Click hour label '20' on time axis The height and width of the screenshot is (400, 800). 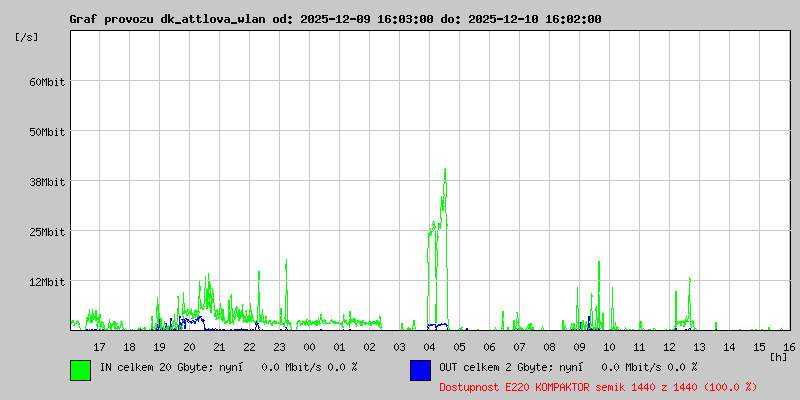click(x=189, y=347)
